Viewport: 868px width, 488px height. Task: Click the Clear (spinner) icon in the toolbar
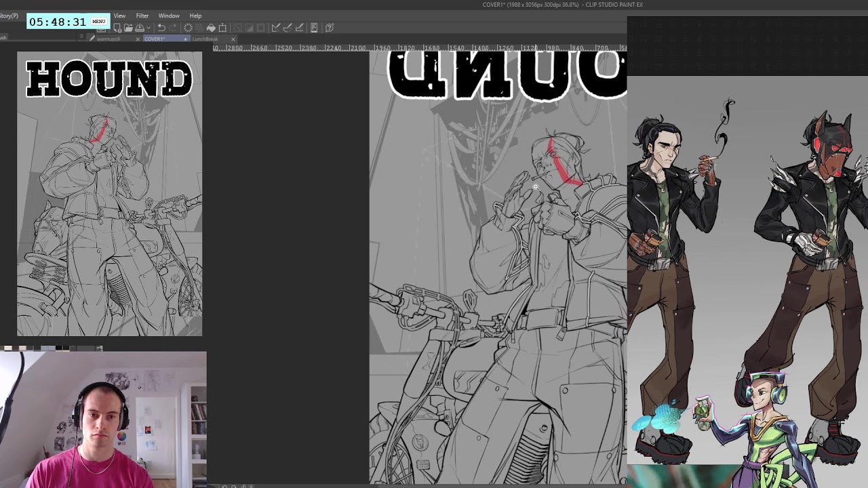[188, 28]
